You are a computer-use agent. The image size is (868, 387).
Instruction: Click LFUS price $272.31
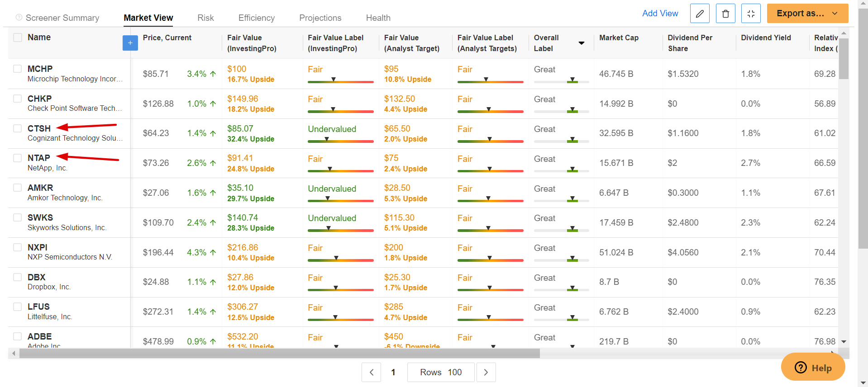[158, 311]
